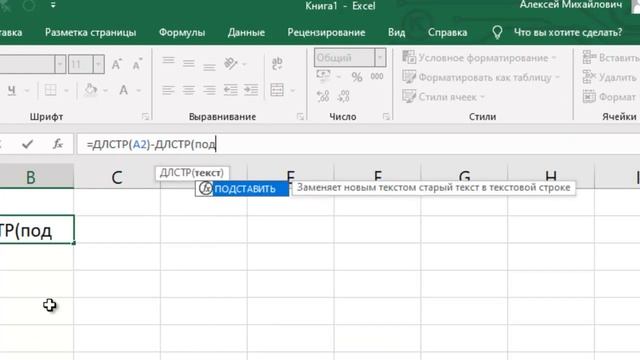Open the Разметка страницы ribbon tab

pos(90,32)
